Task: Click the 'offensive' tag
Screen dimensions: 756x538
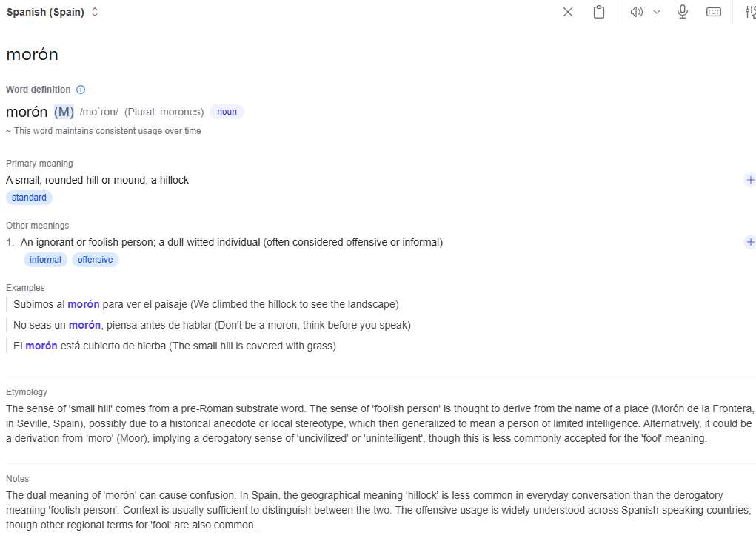Action: [96, 260]
